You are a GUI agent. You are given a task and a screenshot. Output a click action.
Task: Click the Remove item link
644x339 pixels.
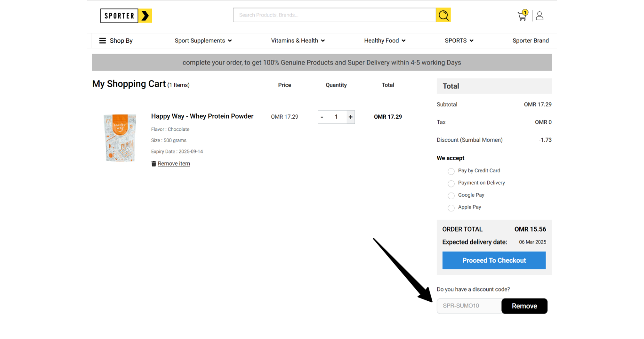[174, 164]
